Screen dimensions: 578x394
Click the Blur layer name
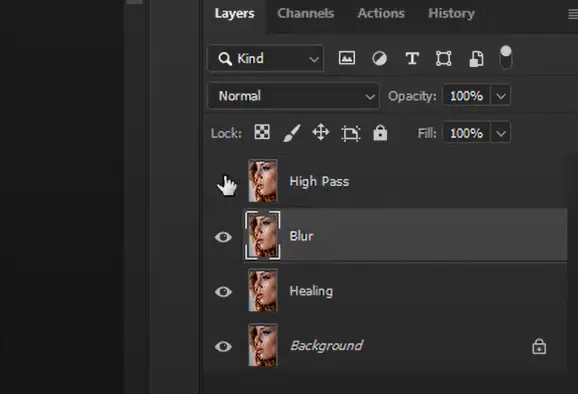point(302,236)
